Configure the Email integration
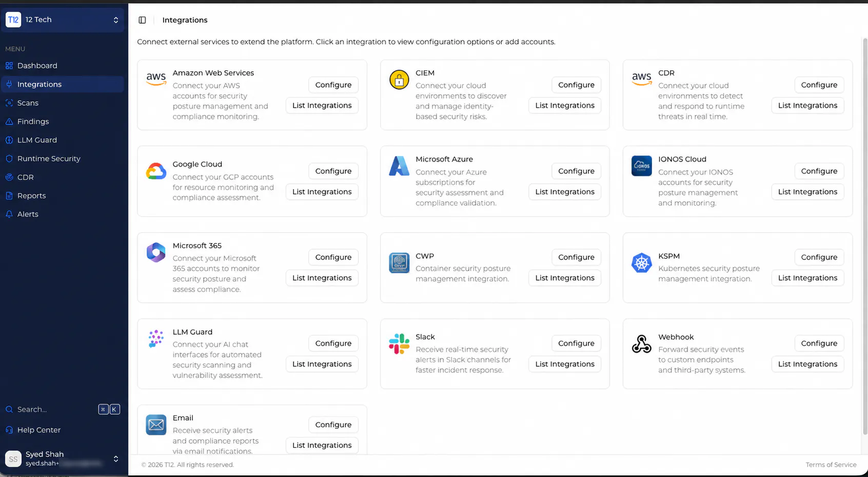The width and height of the screenshot is (868, 477). click(x=333, y=425)
